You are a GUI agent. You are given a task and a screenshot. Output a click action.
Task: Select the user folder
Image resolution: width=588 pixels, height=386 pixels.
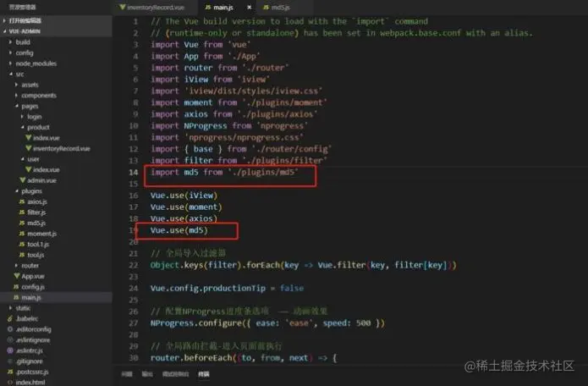(x=33, y=159)
